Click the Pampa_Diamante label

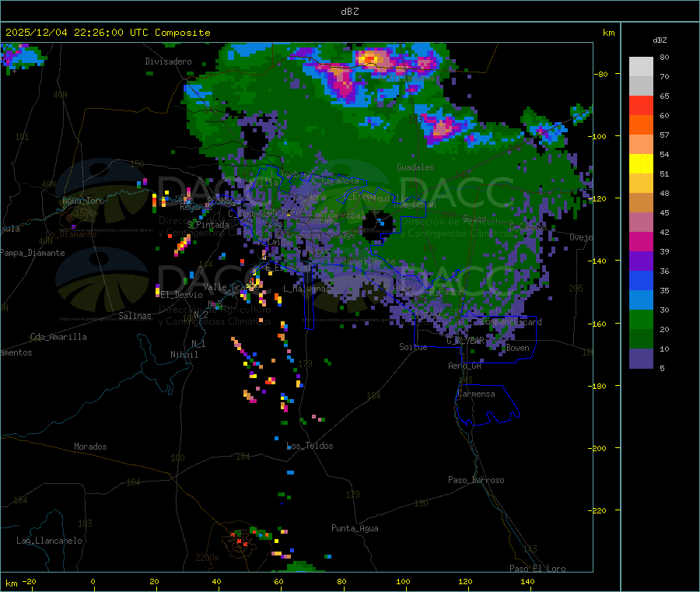[x=33, y=253]
